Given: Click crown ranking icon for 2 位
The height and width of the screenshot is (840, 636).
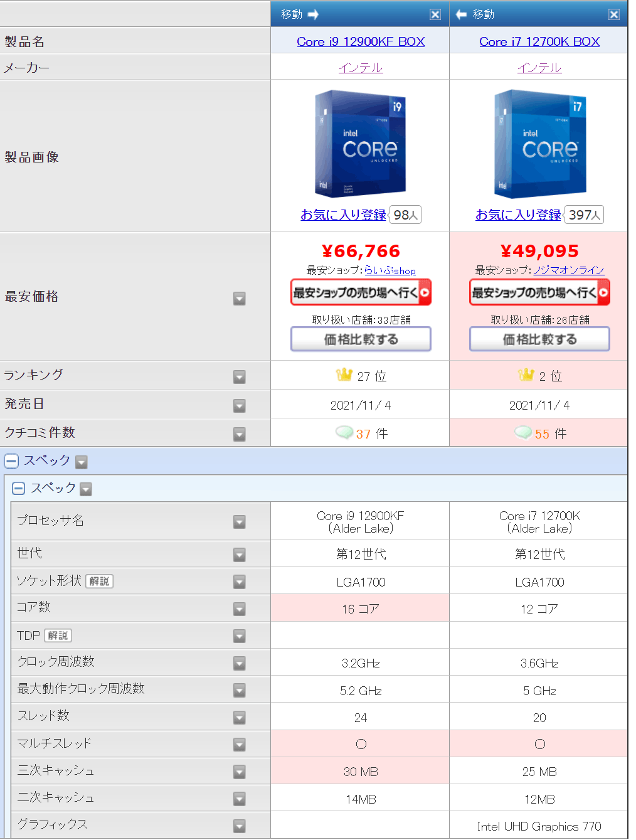Looking at the screenshot, I should (x=526, y=375).
